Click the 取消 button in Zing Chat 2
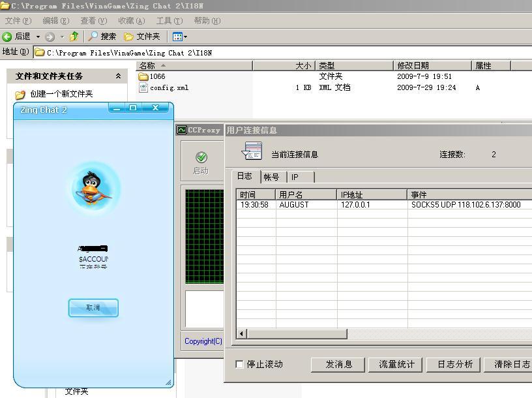 point(93,308)
